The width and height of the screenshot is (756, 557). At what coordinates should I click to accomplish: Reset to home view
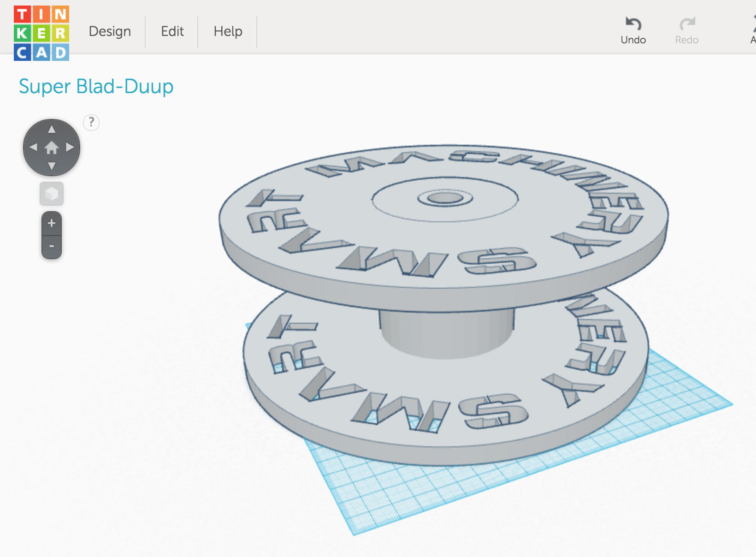tap(52, 148)
